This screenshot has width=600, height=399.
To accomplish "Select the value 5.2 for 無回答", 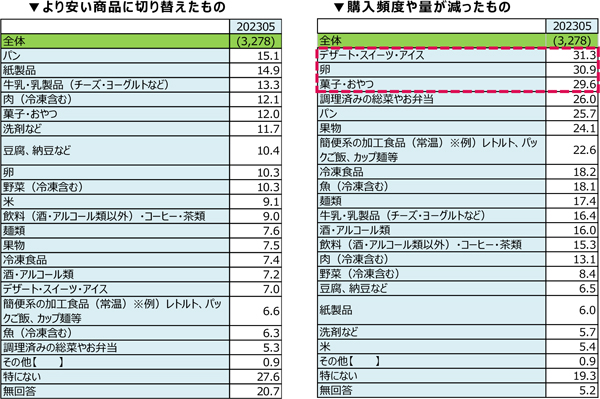I will click(x=587, y=390).
